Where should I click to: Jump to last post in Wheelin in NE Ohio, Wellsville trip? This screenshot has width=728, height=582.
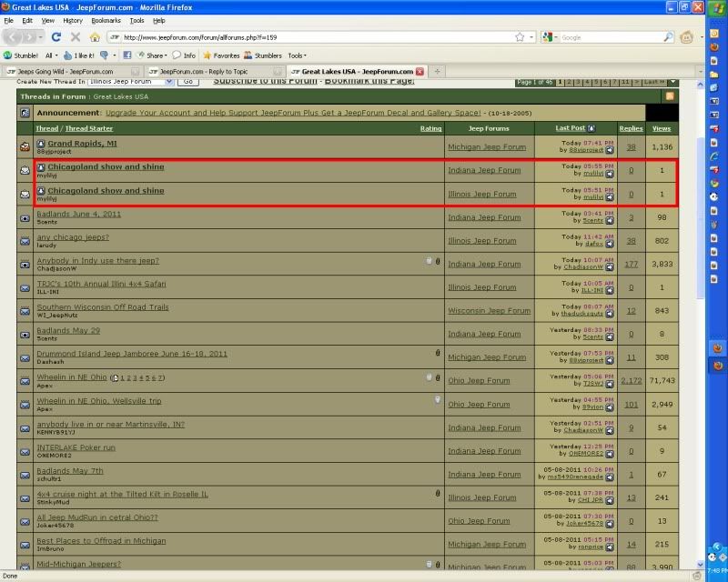(x=610, y=407)
